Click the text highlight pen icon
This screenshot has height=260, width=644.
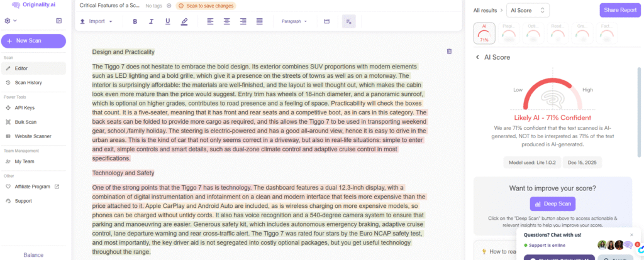[x=184, y=21]
